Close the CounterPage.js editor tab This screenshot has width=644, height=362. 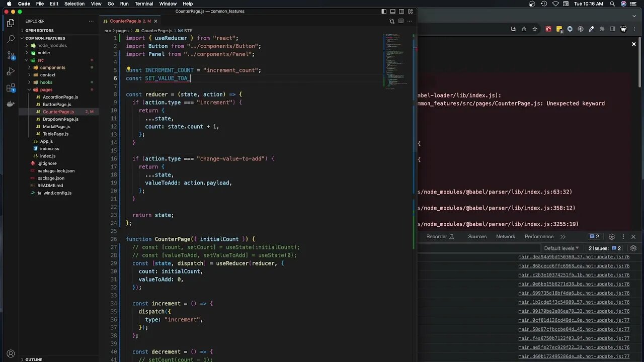(x=155, y=21)
